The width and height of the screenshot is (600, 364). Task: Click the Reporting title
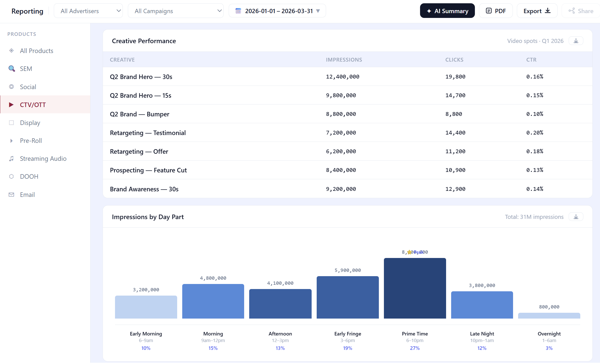click(x=27, y=11)
